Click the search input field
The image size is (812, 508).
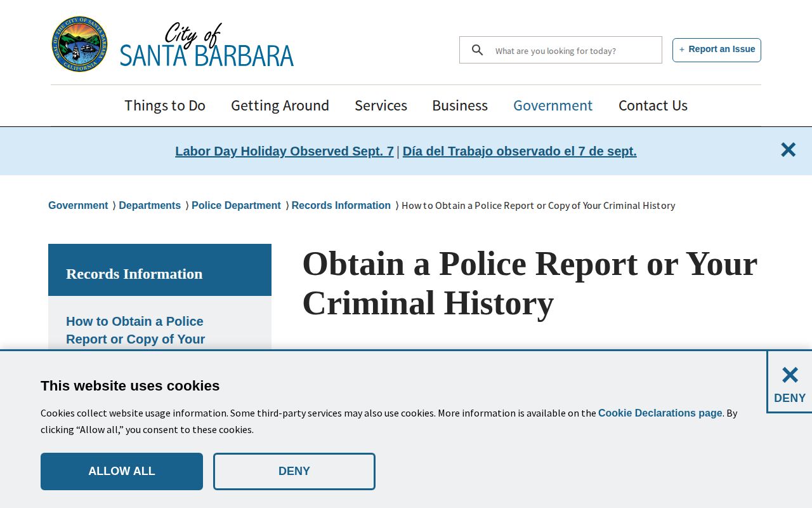(x=561, y=50)
